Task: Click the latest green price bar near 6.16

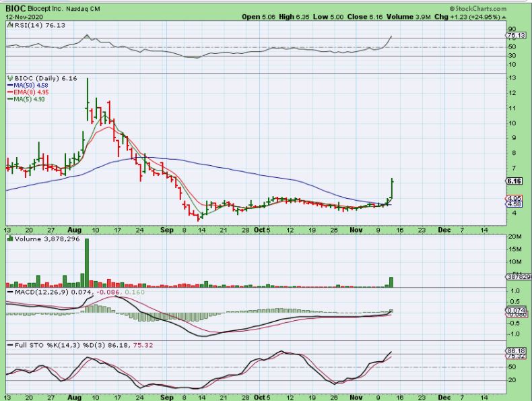Action: (392, 188)
